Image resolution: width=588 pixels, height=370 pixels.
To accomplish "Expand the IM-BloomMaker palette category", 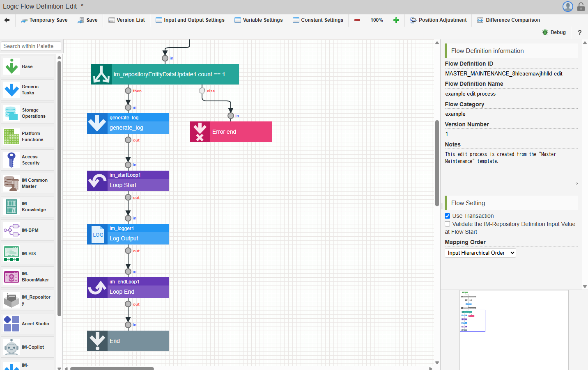I will click(28, 277).
